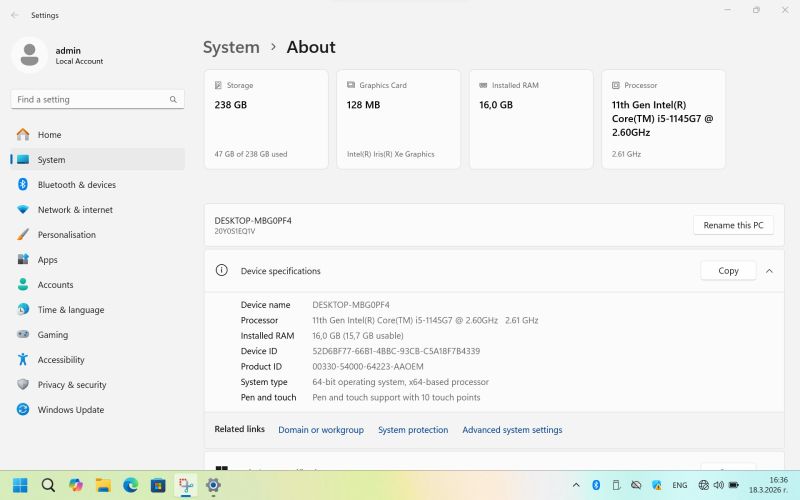Select the Gaming category icon

(23, 335)
